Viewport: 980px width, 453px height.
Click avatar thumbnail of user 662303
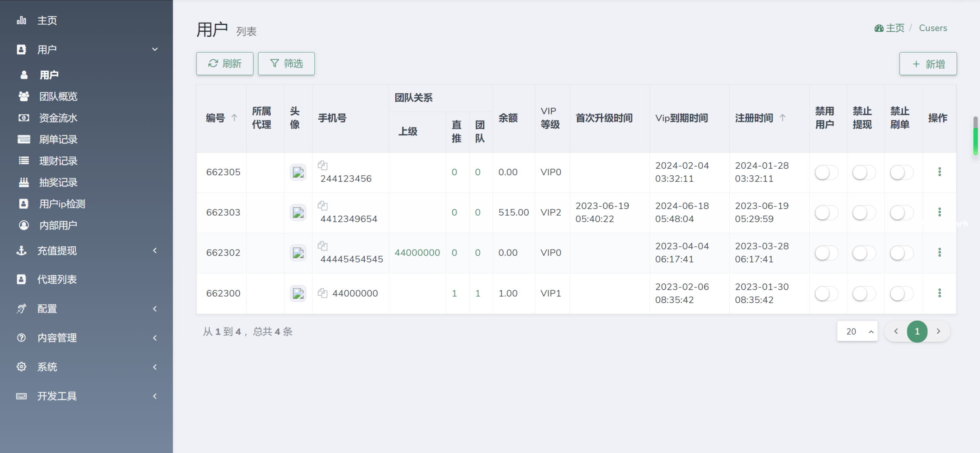pyautogui.click(x=298, y=212)
